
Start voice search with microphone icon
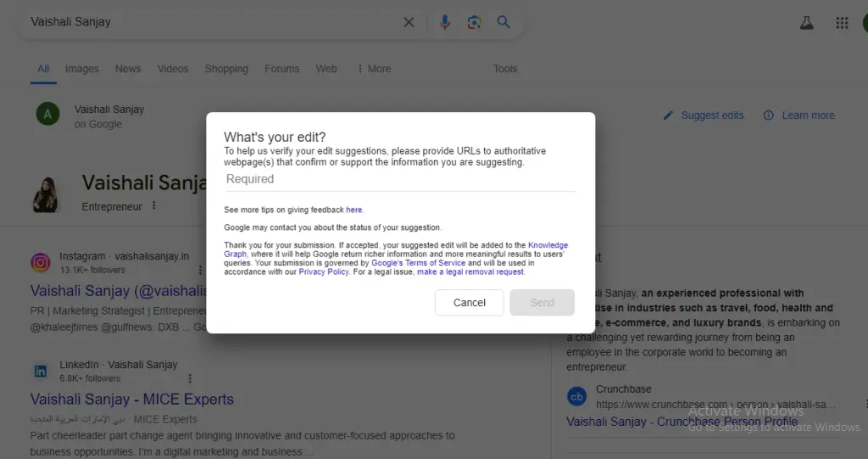pos(444,22)
